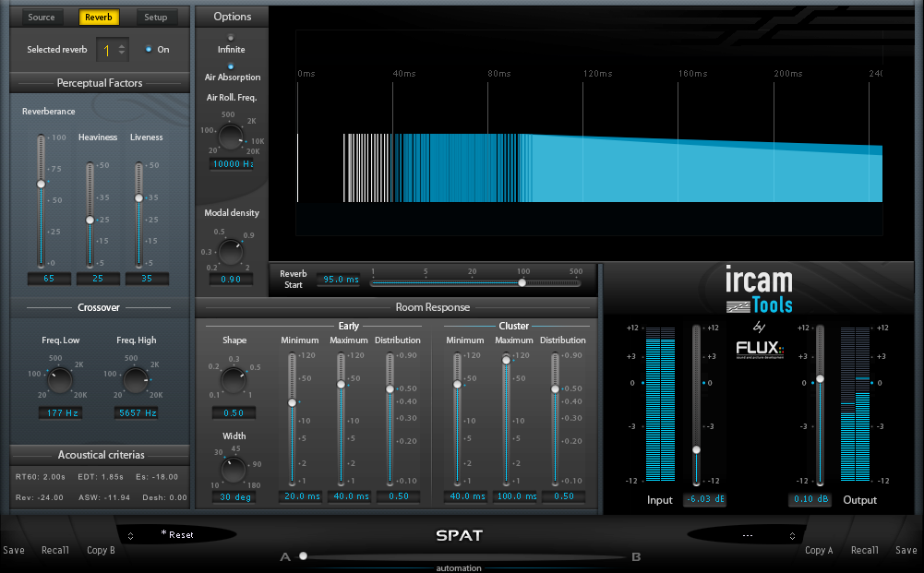Click the Early Width knob
The height and width of the screenshot is (573, 924).
234,469
